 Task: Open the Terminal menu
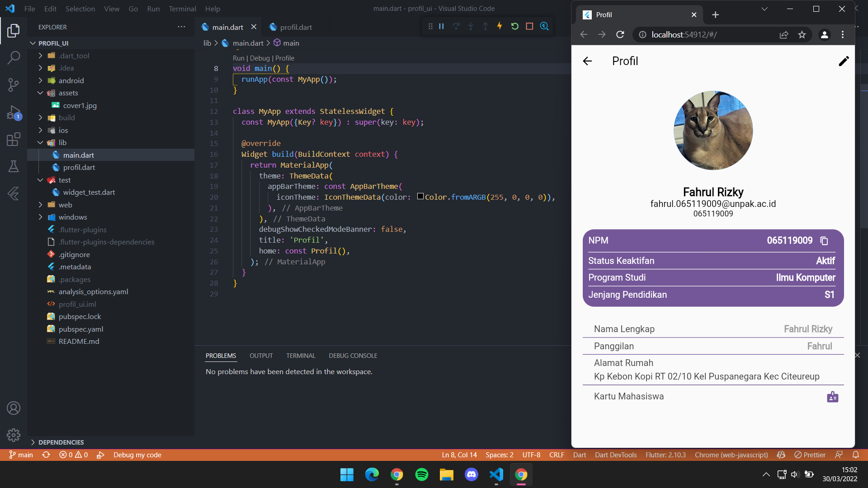click(x=182, y=9)
